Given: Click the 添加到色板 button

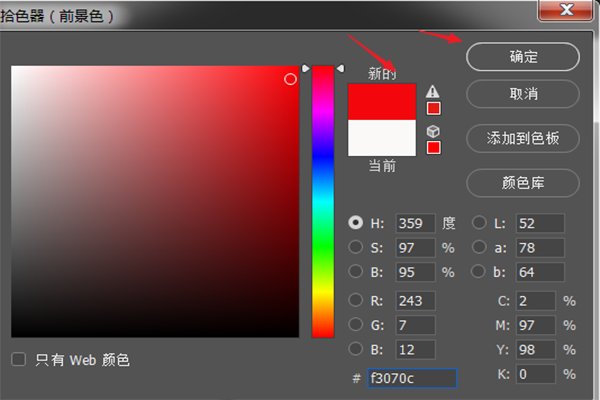Looking at the screenshot, I should click(523, 138).
